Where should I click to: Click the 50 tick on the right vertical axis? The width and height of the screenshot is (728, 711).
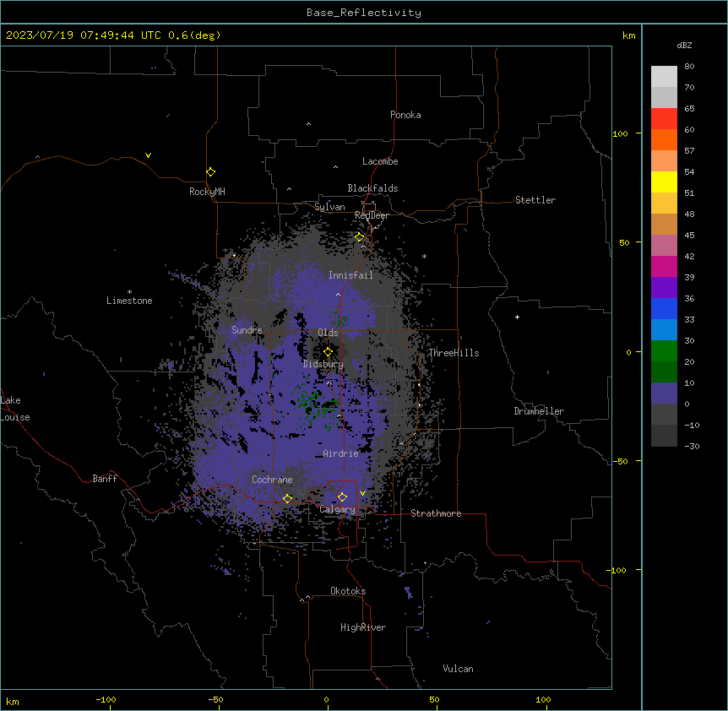[x=624, y=242]
